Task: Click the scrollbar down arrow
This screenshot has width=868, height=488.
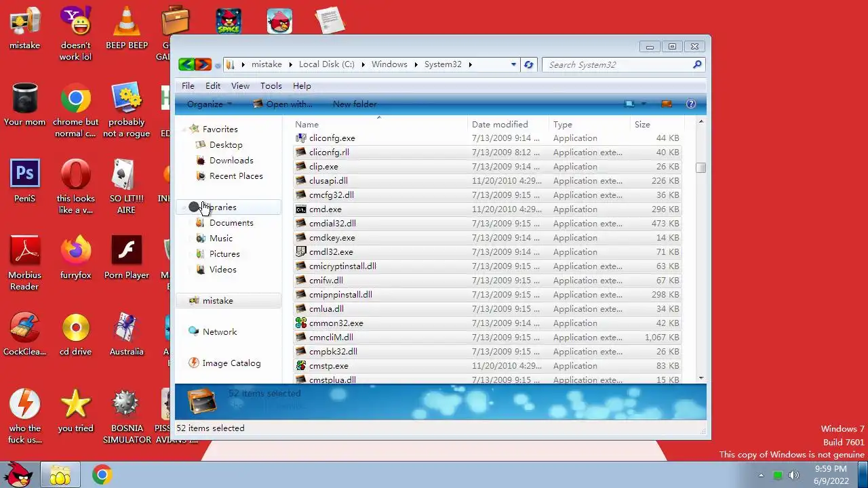Action: click(x=701, y=378)
